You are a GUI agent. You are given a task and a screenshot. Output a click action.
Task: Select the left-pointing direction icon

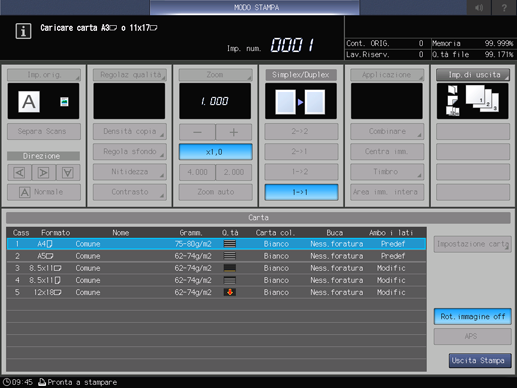(x=19, y=173)
